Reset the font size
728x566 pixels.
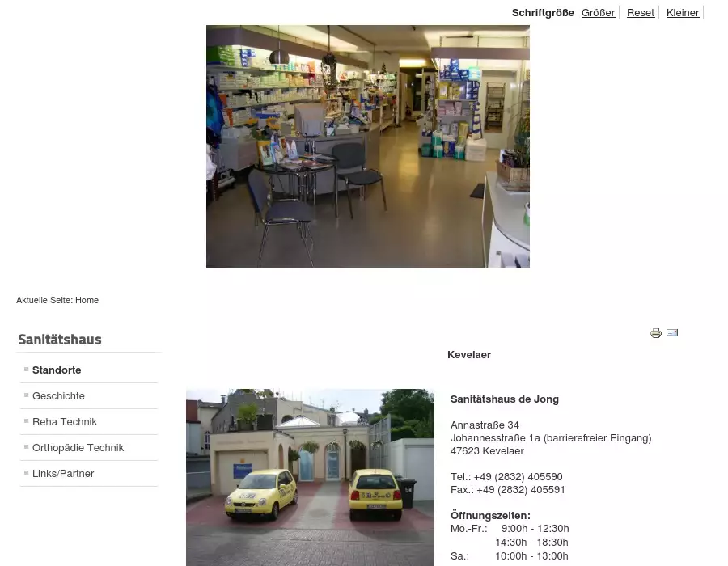coord(640,13)
